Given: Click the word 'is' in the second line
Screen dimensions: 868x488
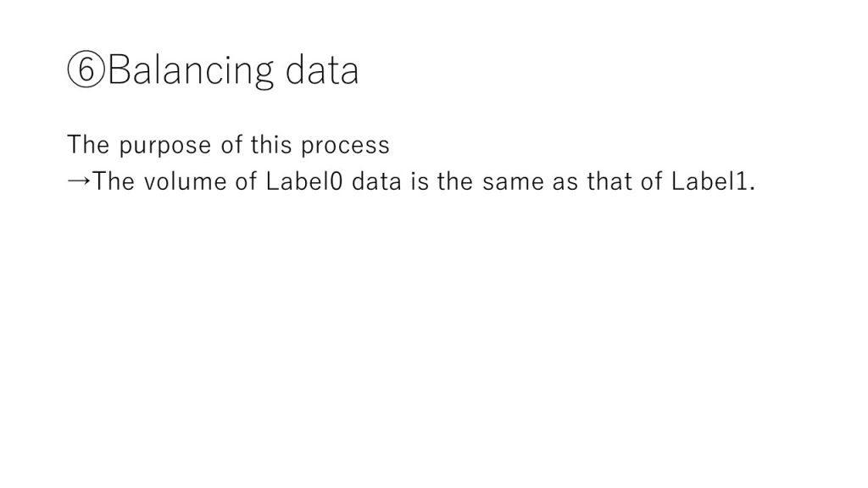Looking at the screenshot, I should (420, 181).
